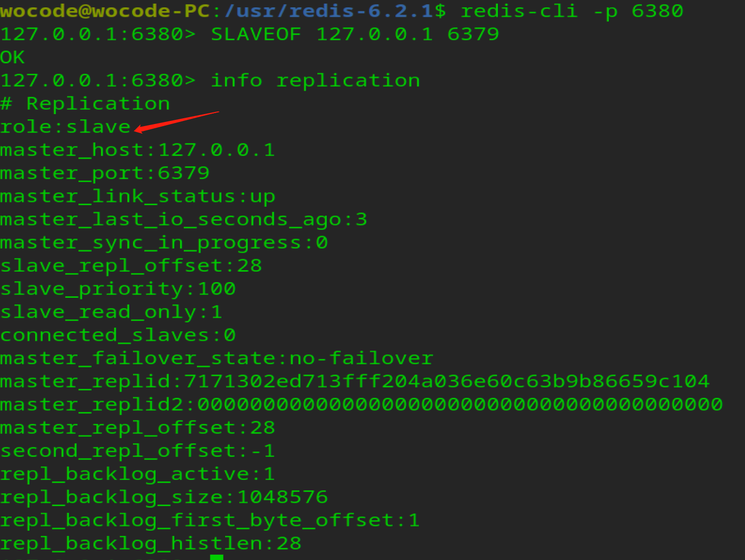Click the master_replid2 all-zeros line
Image resolution: width=745 pixels, height=560 pixels.
[361, 405]
